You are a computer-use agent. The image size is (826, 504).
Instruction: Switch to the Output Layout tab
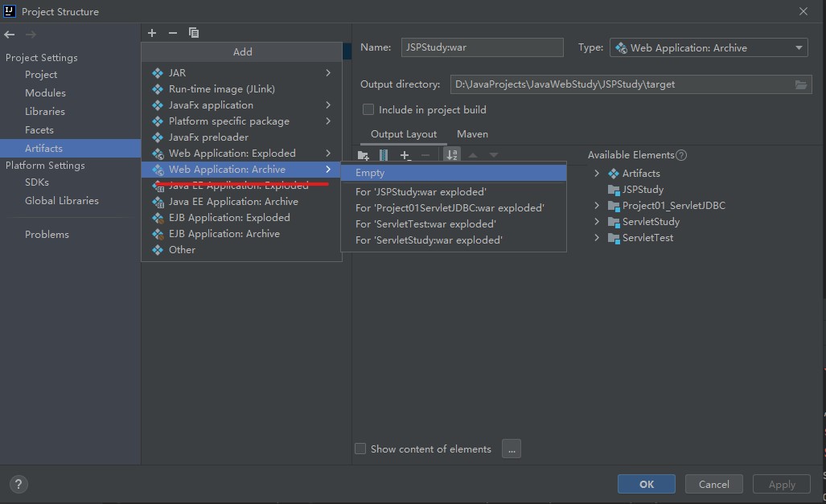pyautogui.click(x=404, y=134)
